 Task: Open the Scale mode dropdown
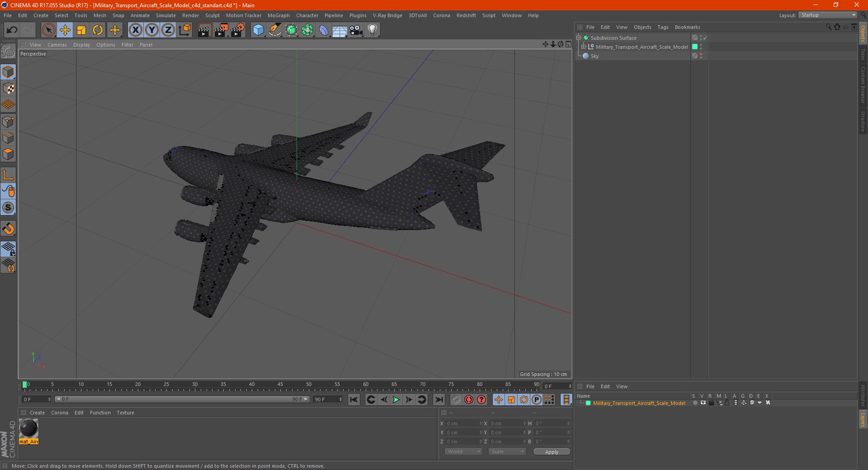click(507, 451)
